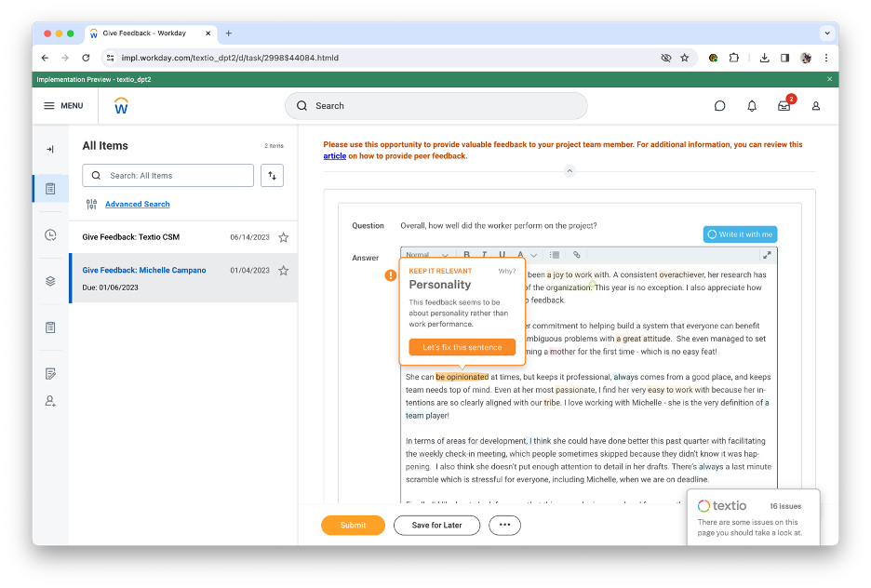Click highlighted phrase 'be opinionated'
The image size is (871, 588).
tap(462, 377)
